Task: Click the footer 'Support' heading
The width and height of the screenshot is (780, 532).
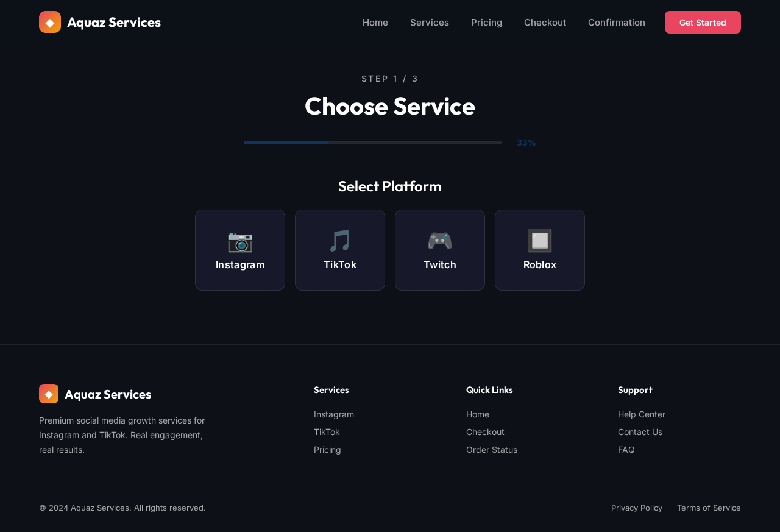Action: tap(635, 390)
